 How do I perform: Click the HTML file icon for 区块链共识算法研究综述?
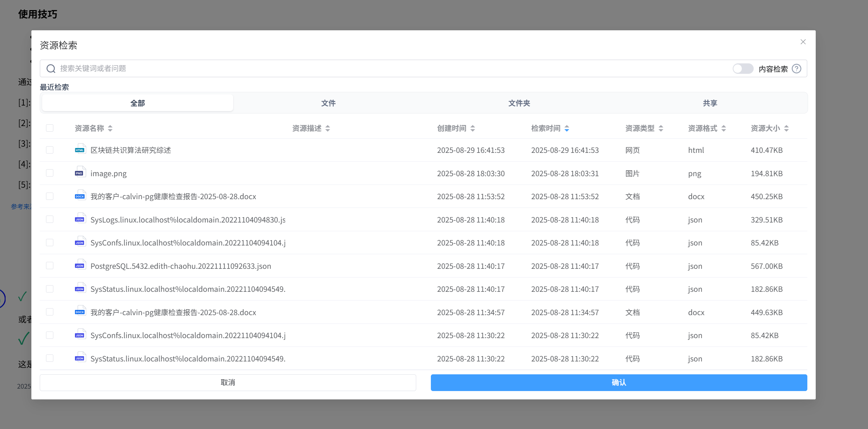pyautogui.click(x=80, y=150)
